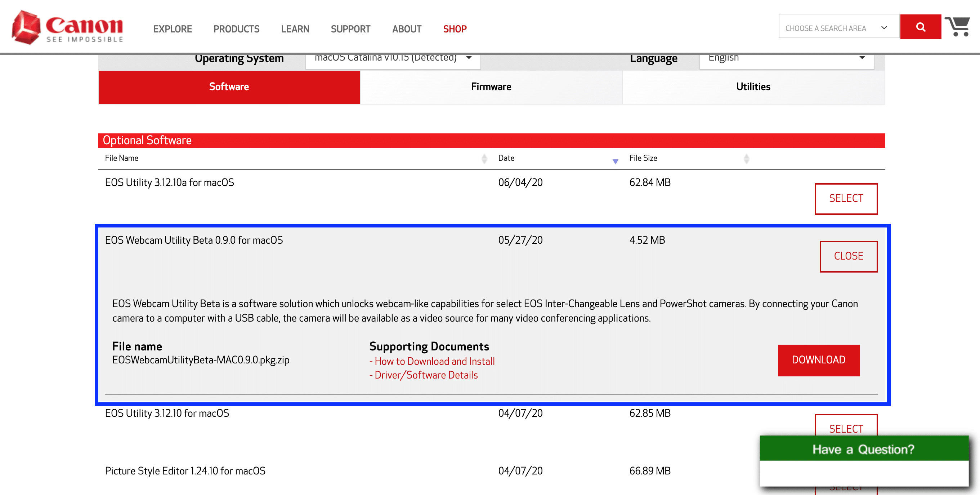This screenshot has width=980, height=495.
Task: Click the Canon logo
Action: click(x=67, y=27)
